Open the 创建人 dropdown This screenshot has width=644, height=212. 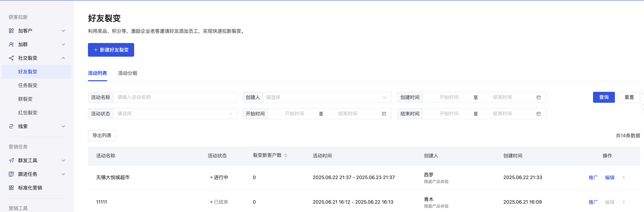tap(327, 97)
